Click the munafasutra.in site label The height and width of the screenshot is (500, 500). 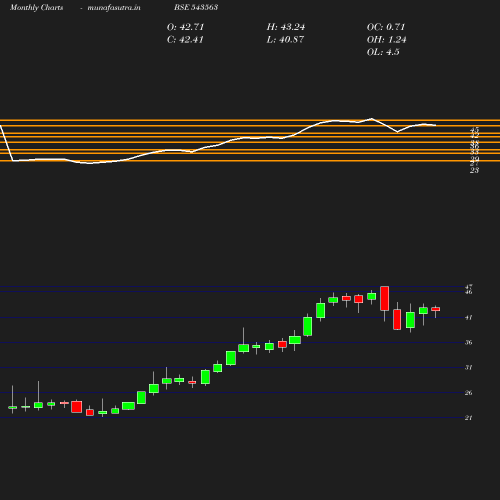point(114,8)
